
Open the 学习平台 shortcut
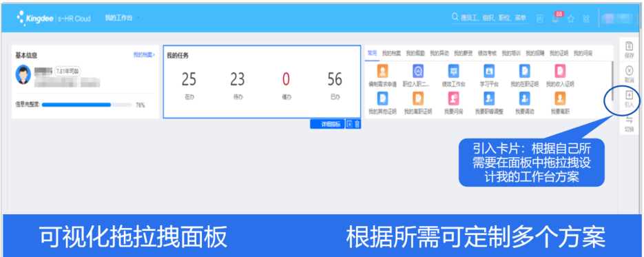(489, 72)
